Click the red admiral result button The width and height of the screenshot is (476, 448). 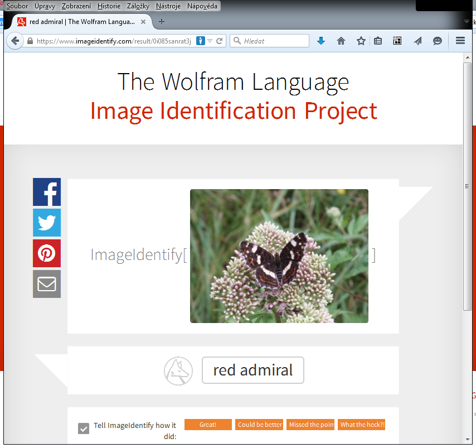click(253, 370)
